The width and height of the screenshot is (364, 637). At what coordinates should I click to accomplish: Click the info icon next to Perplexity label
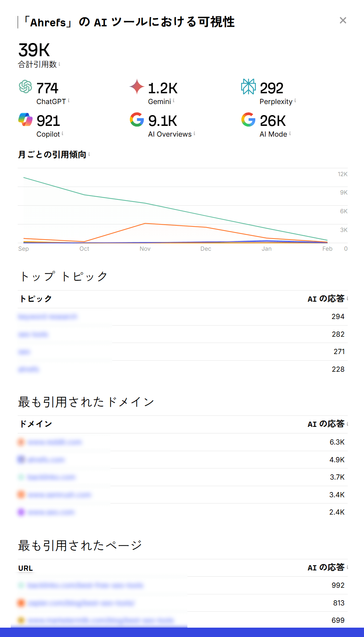point(295,101)
